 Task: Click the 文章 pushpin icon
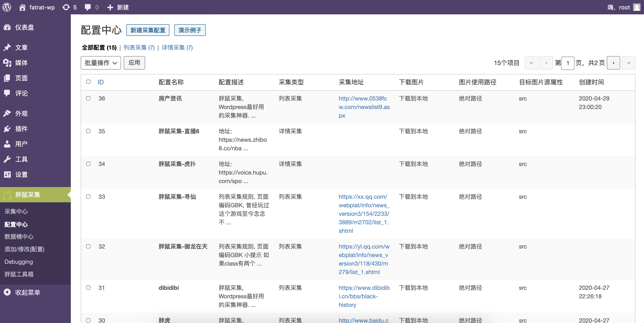[7, 47]
